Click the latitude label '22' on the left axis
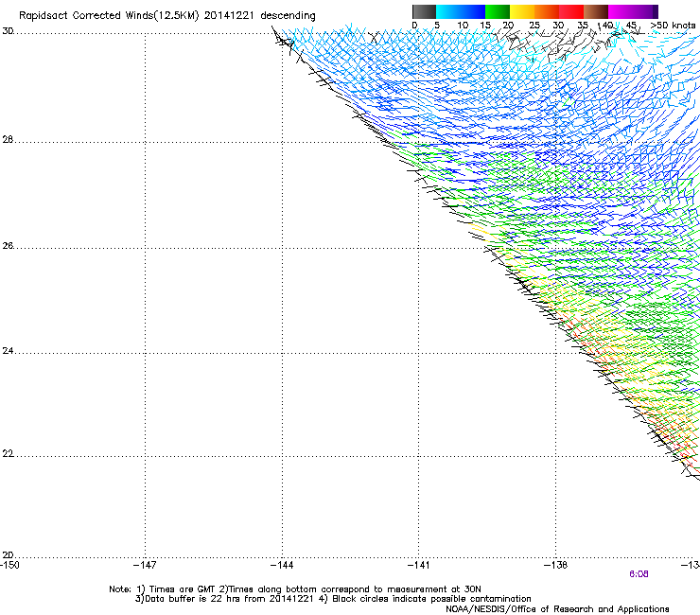 (8, 454)
